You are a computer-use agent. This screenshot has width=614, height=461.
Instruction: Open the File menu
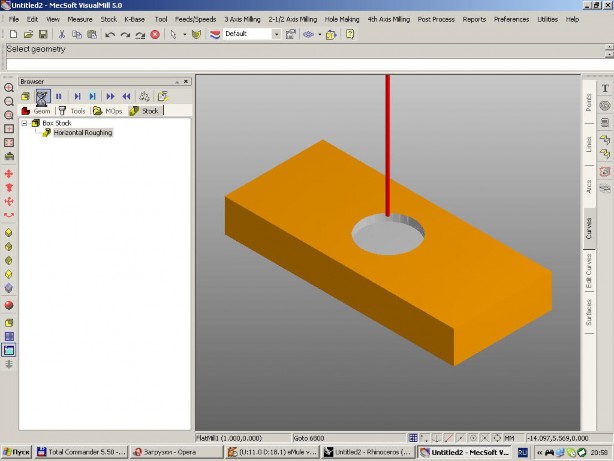(x=14, y=19)
